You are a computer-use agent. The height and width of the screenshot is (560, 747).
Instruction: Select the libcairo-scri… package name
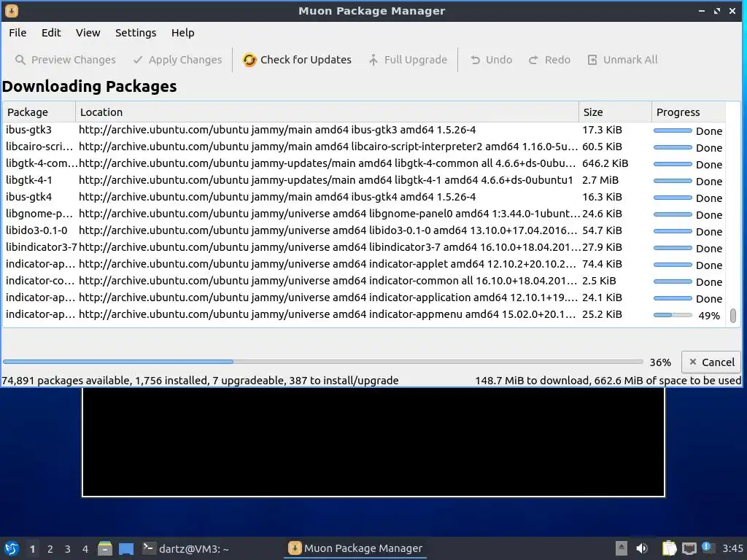tap(39, 147)
